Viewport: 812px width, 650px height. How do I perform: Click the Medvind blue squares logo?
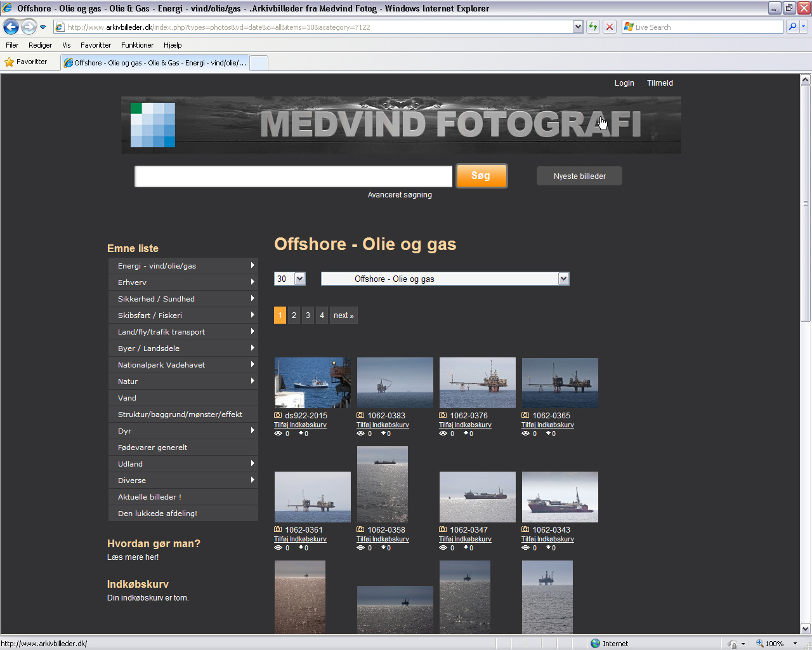pos(152,125)
